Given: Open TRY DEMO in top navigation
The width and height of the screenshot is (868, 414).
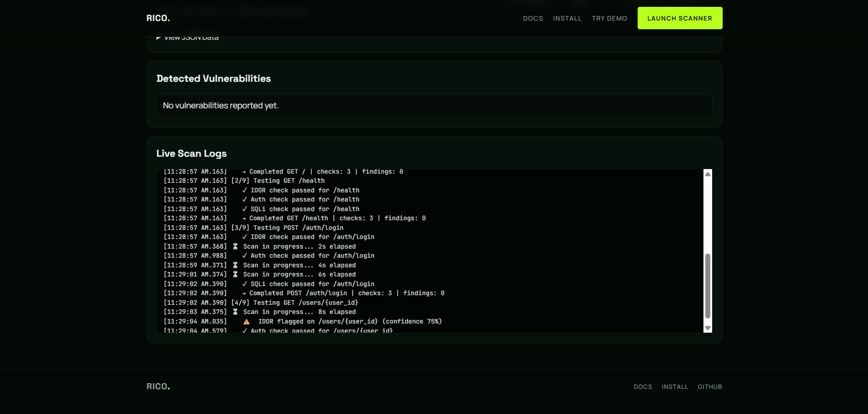Looking at the screenshot, I should 609,18.
